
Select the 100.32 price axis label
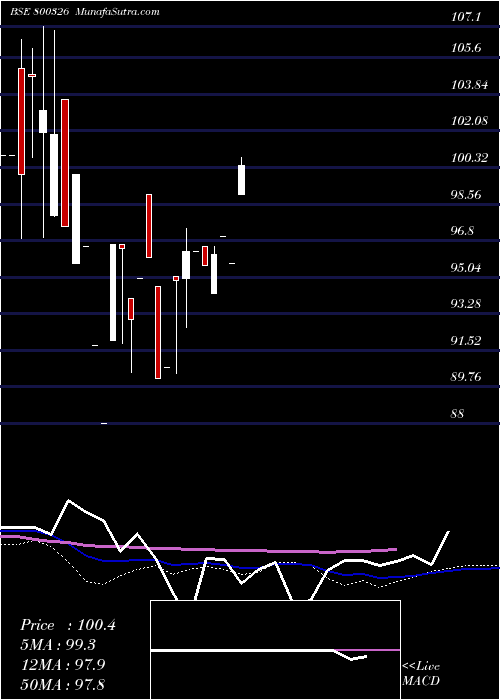(469, 158)
